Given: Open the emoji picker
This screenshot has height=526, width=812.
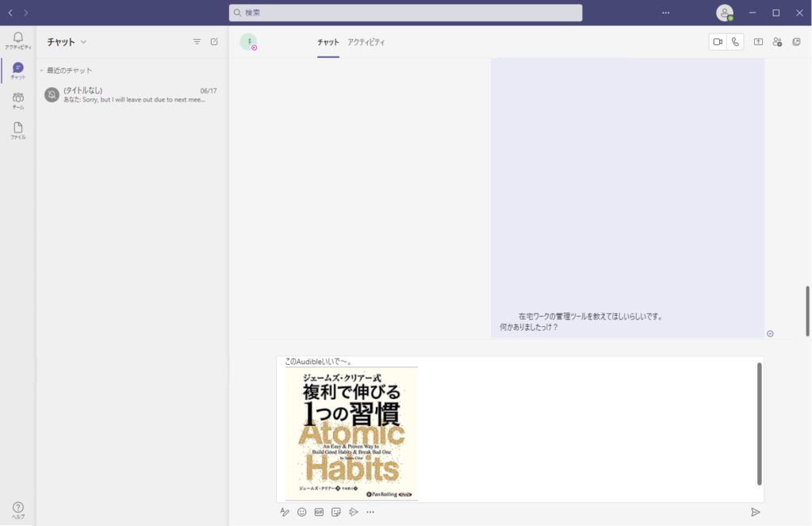Looking at the screenshot, I should [x=302, y=512].
